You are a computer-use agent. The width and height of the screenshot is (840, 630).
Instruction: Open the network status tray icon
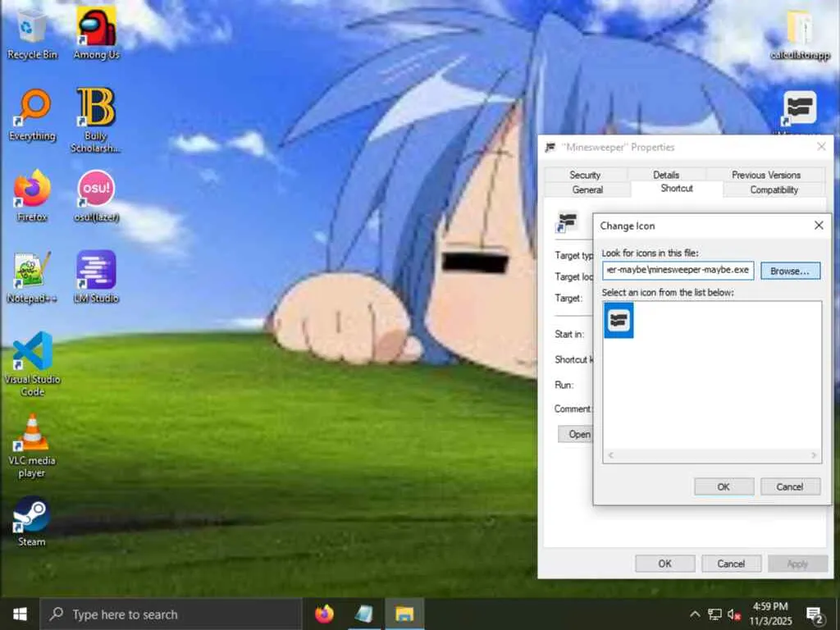714,614
